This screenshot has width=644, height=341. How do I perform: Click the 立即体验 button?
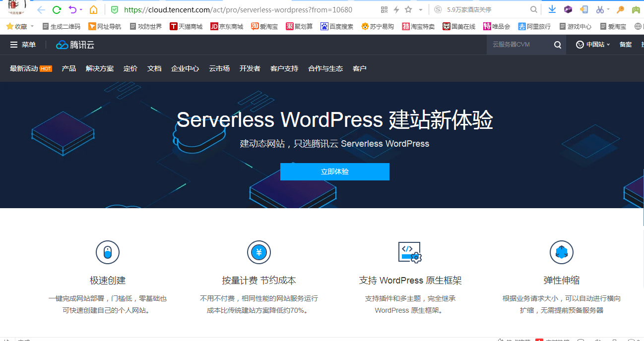pos(335,172)
